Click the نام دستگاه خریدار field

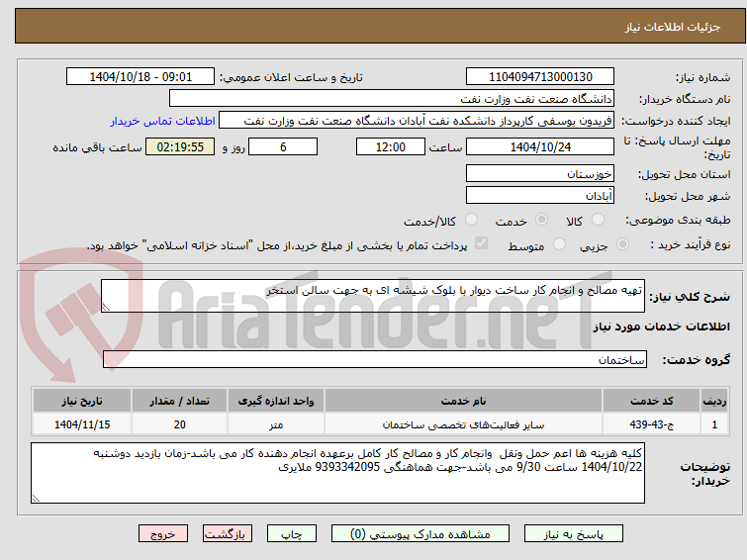(392, 99)
